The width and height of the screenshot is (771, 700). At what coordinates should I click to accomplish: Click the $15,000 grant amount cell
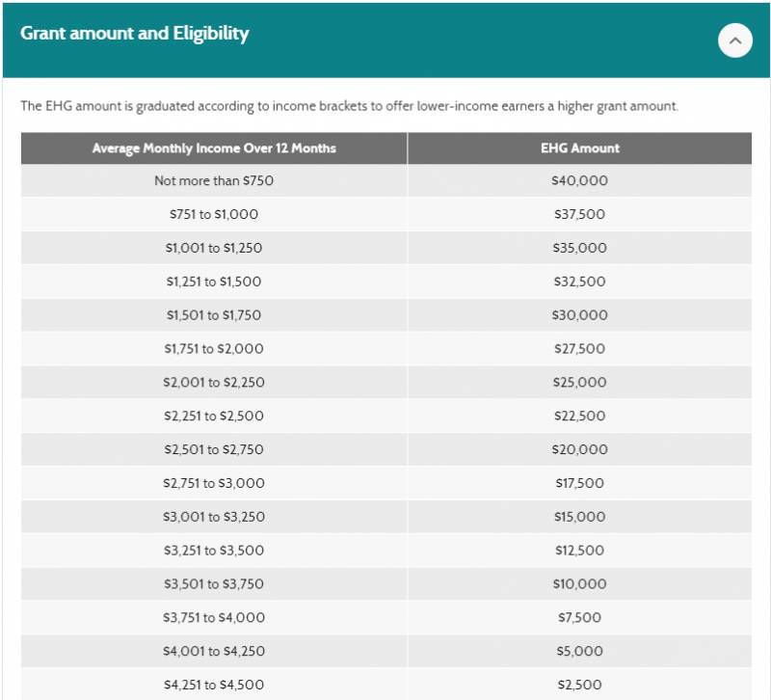point(579,517)
